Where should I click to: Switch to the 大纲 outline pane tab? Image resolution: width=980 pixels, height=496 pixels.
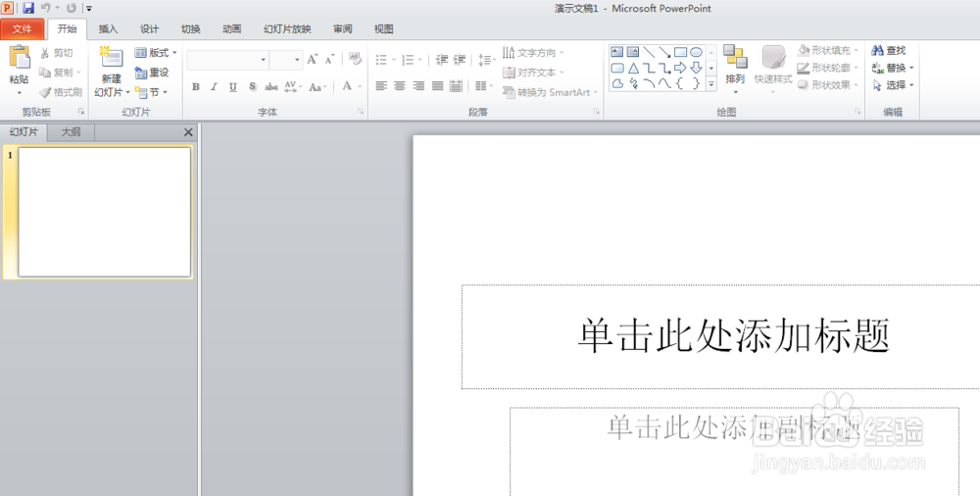tap(71, 132)
